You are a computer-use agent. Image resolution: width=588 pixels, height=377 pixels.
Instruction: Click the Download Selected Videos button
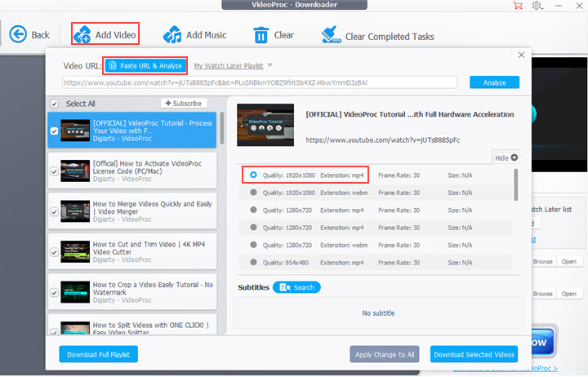click(474, 354)
